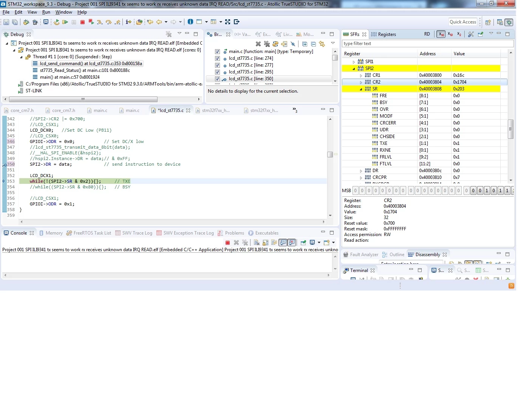Expand the DR register
Screen dimensions: 532x401
pyautogui.click(x=361, y=171)
